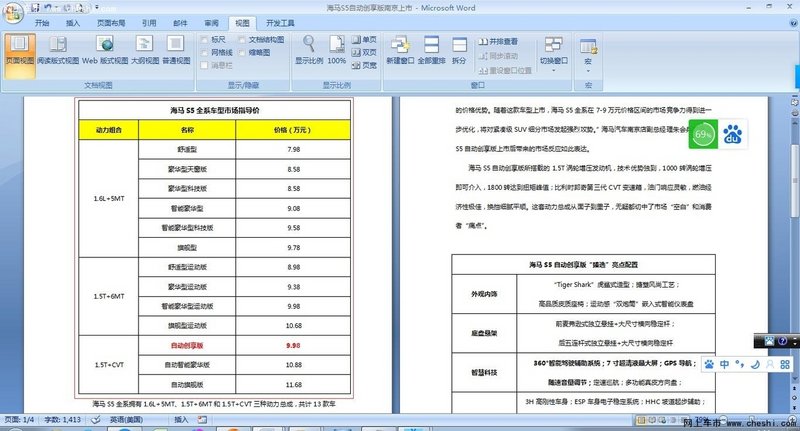The image size is (800, 431).
Task: Switch to 普通视图 draft view
Action: [176, 50]
